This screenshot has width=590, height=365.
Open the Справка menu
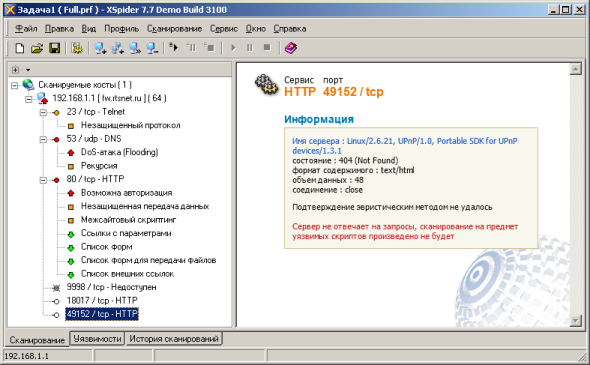tap(289, 29)
